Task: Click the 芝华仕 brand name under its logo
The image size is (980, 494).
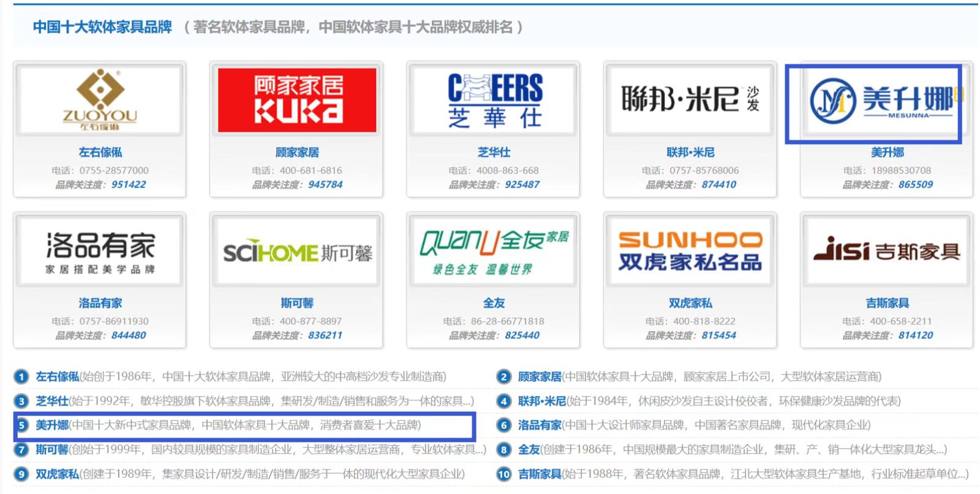Action: click(x=494, y=152)
